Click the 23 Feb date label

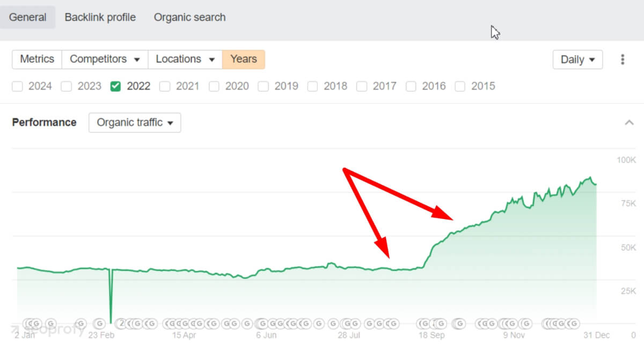pos(101,335)
